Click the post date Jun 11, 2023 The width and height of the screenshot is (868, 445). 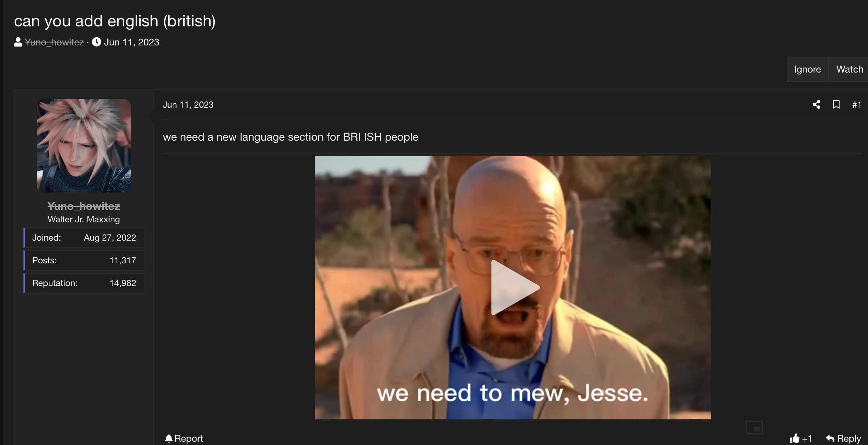(x=188, y=105)
